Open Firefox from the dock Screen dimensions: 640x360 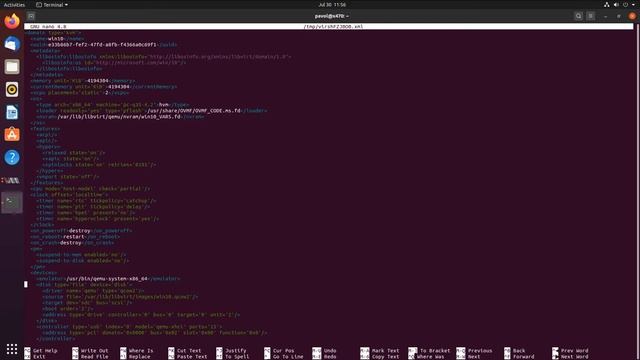(12, 21)
